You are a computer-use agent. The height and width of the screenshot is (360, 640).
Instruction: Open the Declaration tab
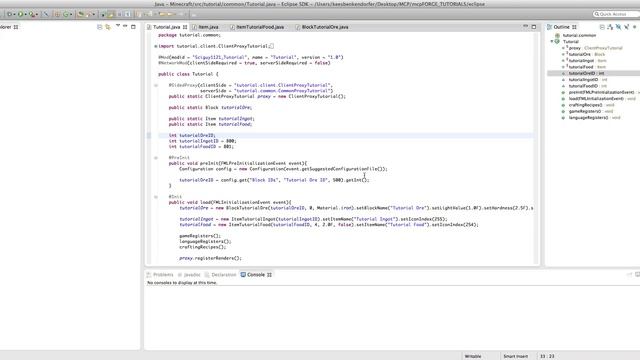tap(220, 275)
